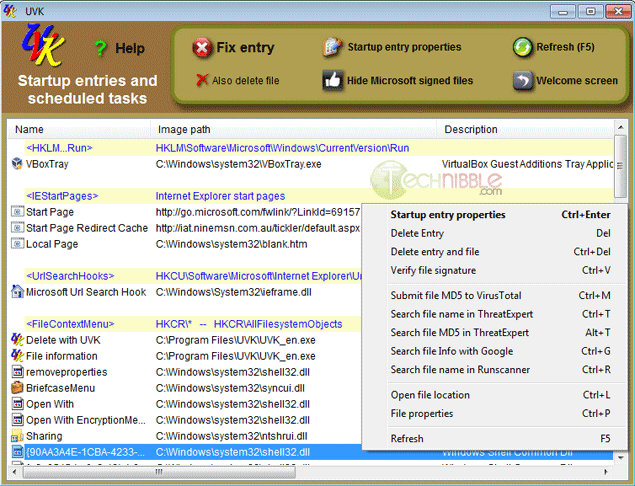Click the Sharing folder icon
The image size is (635, 486).
17,436
